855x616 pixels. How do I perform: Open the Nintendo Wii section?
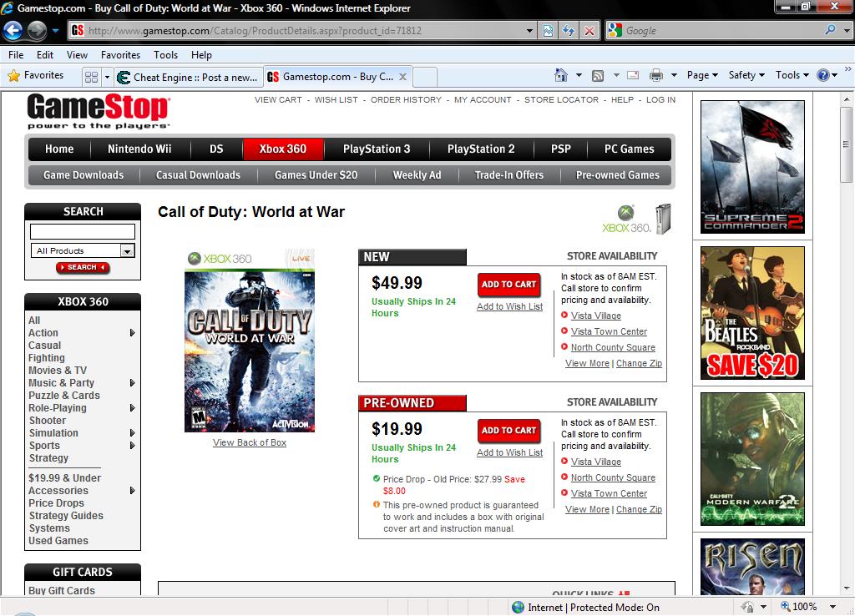coord(139,149)
